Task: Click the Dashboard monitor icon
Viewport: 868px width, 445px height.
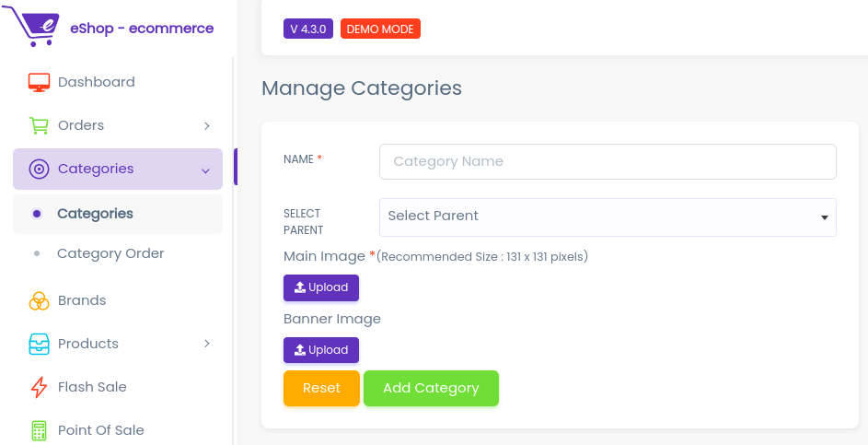Action: [x=39, y=82]
